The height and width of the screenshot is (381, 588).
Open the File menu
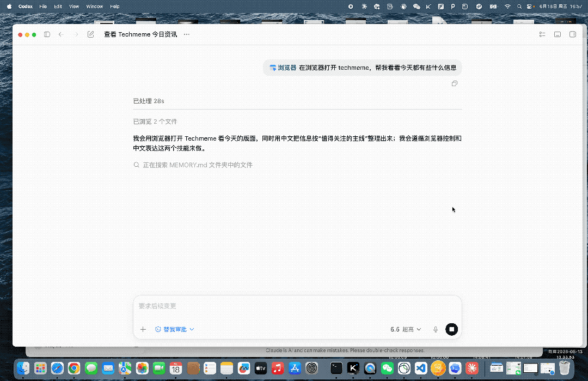point(43,7)
